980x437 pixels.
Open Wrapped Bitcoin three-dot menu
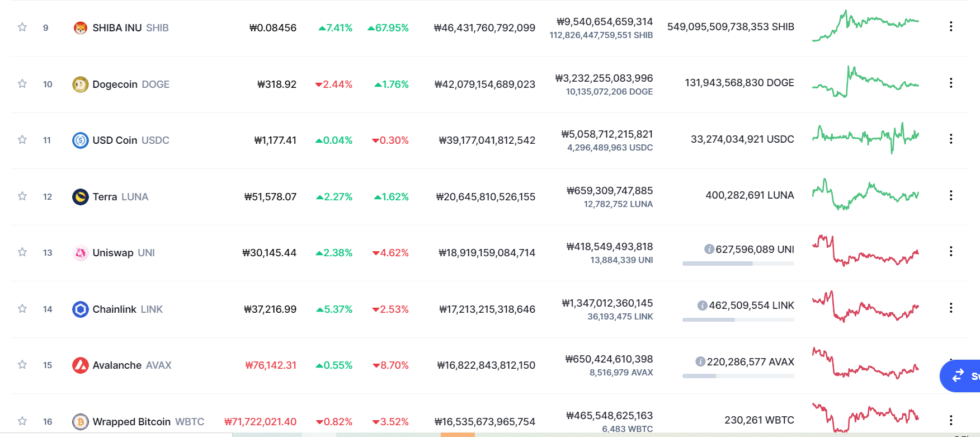pyautogui.click(x=951, y=420)
